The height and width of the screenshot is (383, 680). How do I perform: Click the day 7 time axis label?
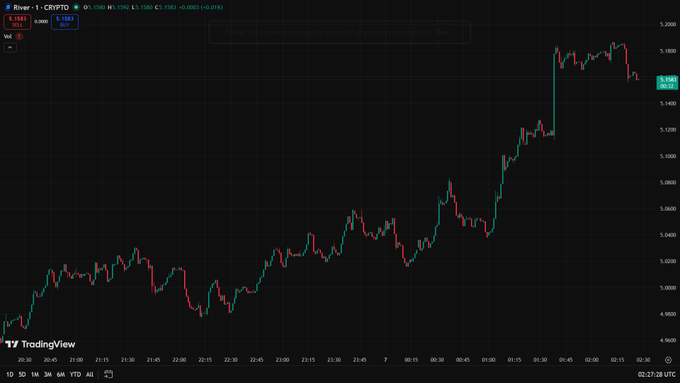click(386, 360)
